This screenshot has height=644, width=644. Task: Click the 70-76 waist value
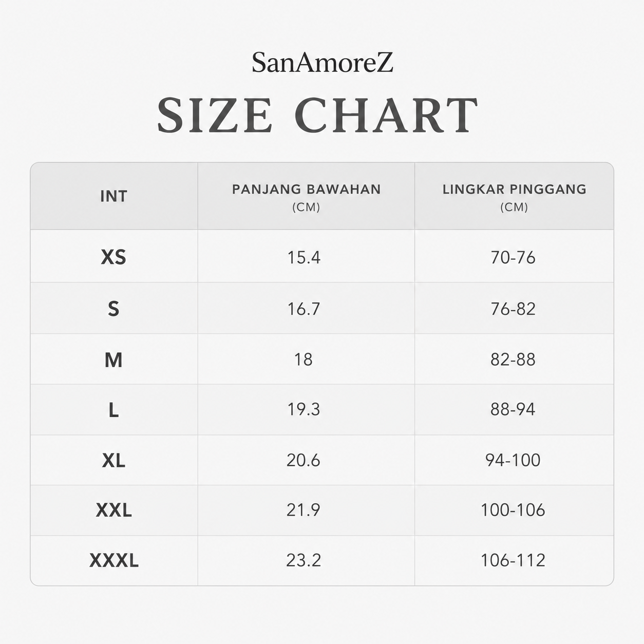point(513,257)
